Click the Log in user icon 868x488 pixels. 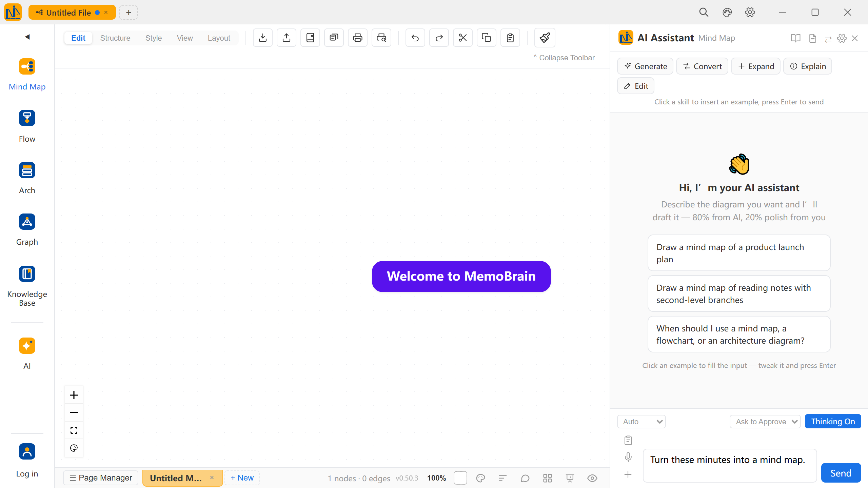click(27, 451)
